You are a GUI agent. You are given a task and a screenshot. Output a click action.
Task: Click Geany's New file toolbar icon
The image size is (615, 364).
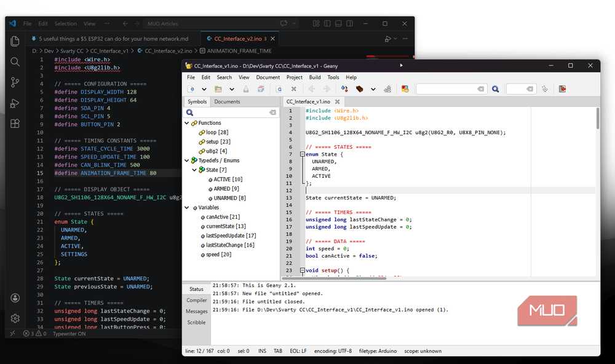click(x=191, y=89)
